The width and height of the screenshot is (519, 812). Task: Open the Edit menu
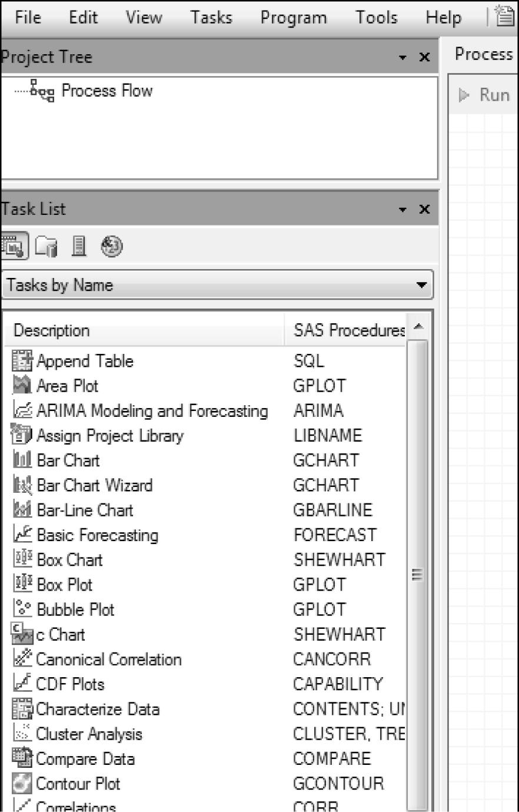(83, 18)
